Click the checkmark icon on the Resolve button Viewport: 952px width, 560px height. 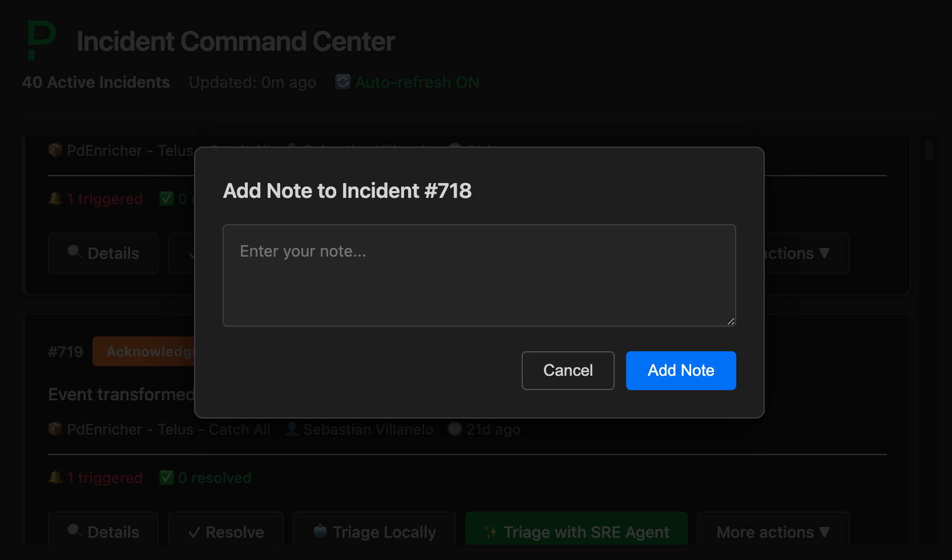tap(194, 531)
